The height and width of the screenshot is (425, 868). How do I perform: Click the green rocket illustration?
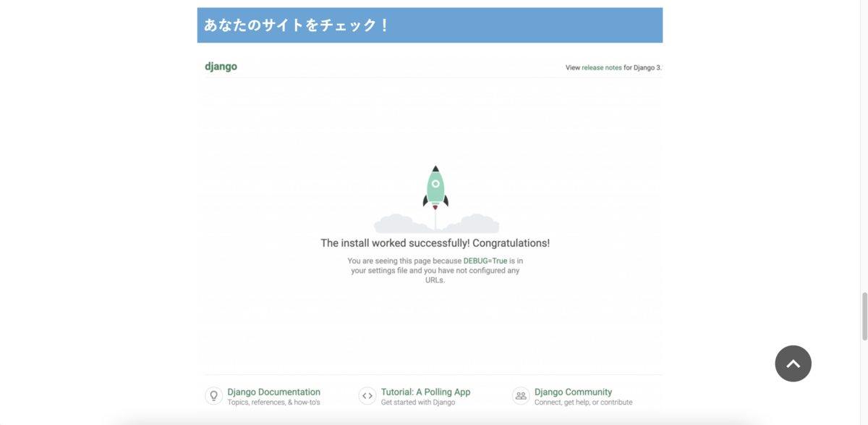coord(435,188)
